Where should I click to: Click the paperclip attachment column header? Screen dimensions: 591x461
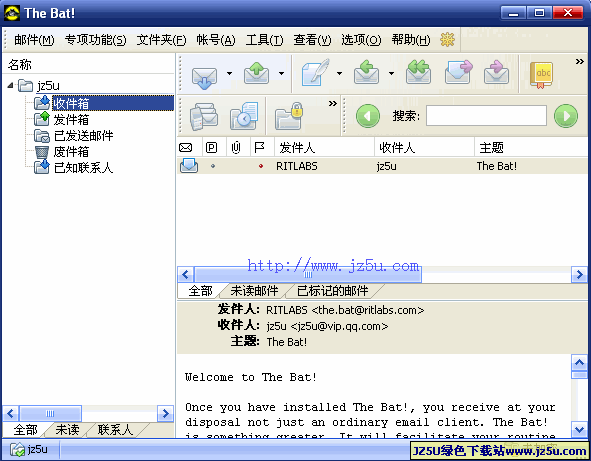tap(236, 147)
